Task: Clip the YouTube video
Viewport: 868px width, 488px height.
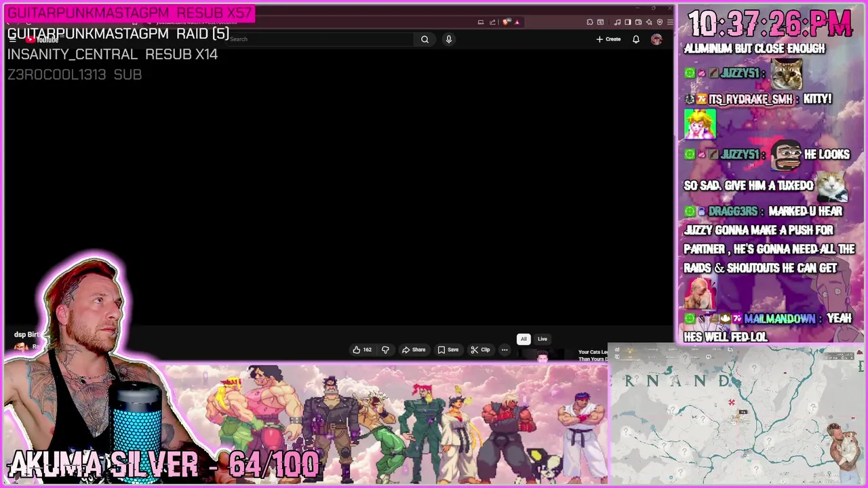Action: 480,350
